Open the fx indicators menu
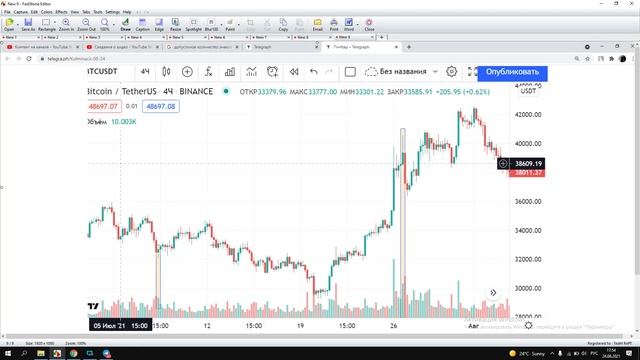Image resolution: width=640 pixels, height=360 pixels. click(209, 72)
